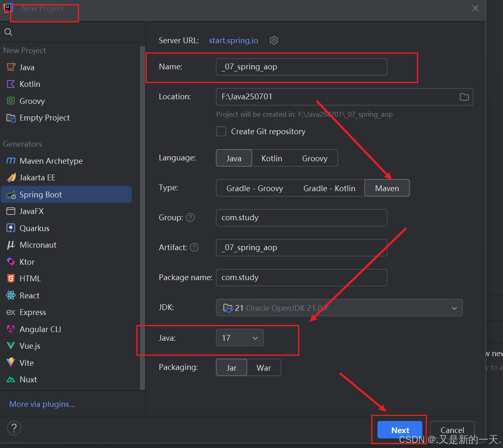This screenshot has width=503, height=448.
Task: Edit the project Name field
Action: click(302, 67)
